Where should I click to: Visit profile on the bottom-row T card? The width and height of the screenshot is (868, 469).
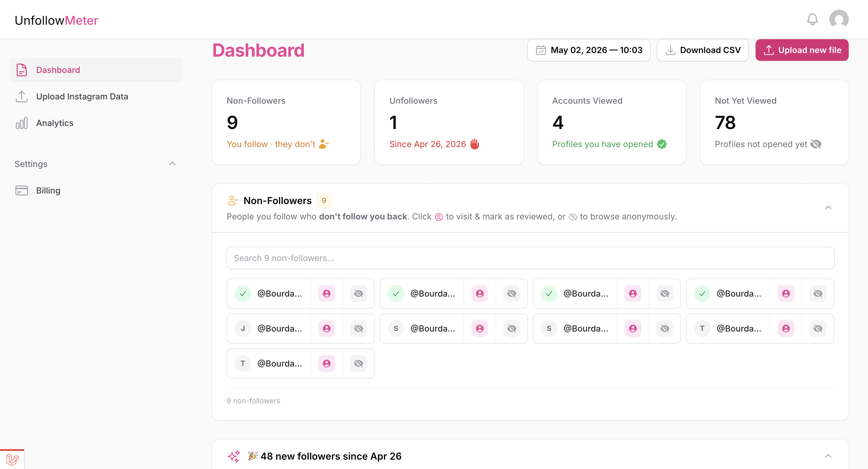326,364
